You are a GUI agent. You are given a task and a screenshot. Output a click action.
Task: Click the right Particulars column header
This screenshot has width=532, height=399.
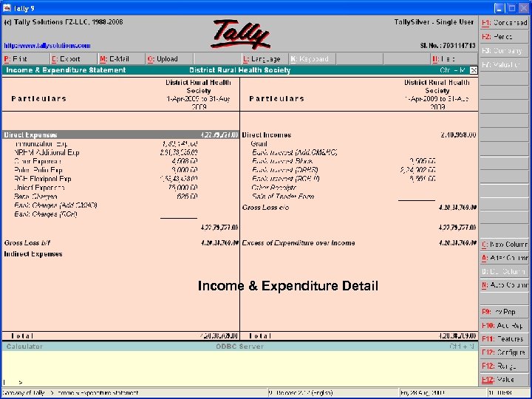pyautogui.click(x=276, y=99)
